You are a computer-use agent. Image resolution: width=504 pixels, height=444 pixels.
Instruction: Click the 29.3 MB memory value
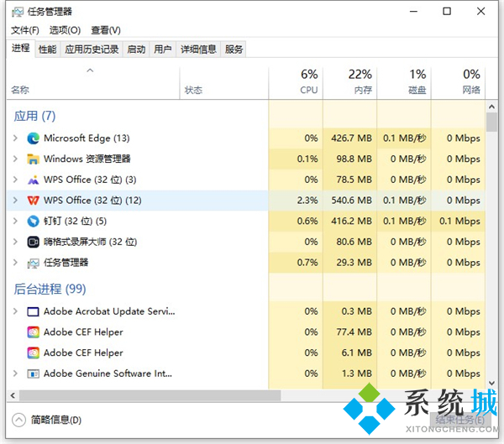click(x=354, y=263)
